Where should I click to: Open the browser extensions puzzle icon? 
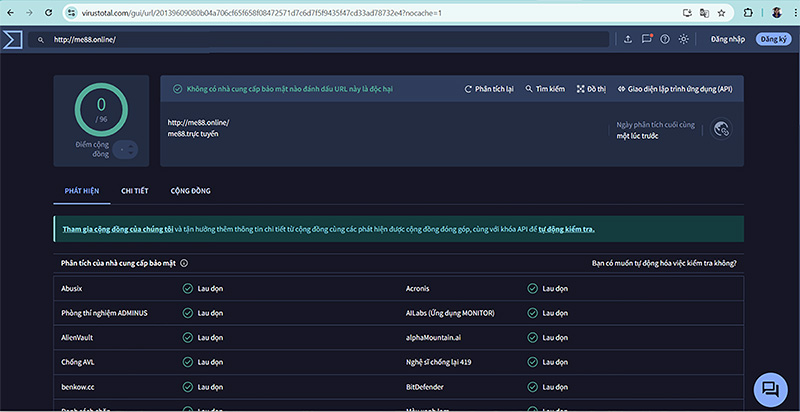pos(748,13)
